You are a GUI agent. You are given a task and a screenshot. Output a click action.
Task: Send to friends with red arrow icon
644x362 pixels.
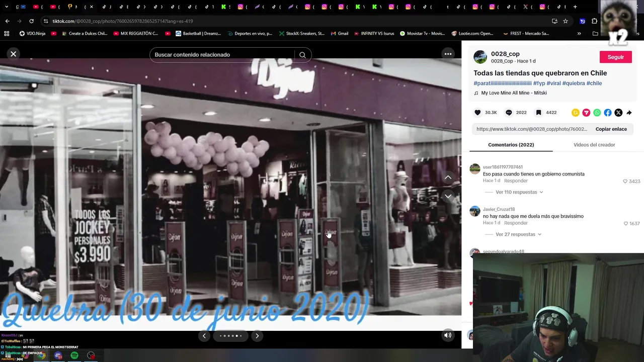[586, 113]
